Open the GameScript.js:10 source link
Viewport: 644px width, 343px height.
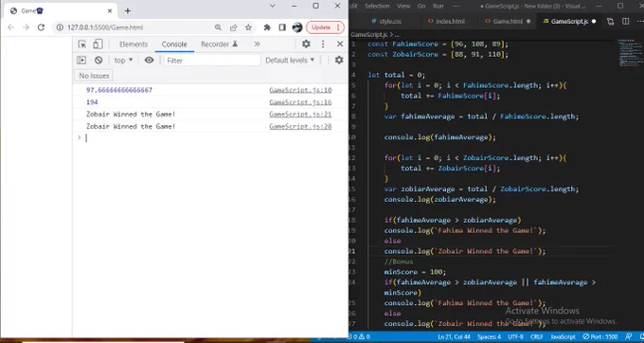coord(300,90)
